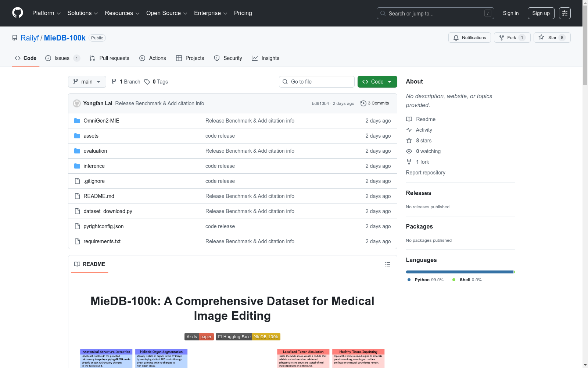
Task: Open the Releases sidebar heading link
Action: pos(419,193)
